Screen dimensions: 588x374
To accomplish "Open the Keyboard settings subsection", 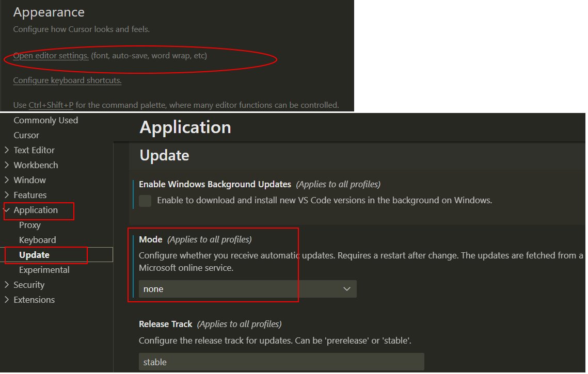I will pos(38,240).
